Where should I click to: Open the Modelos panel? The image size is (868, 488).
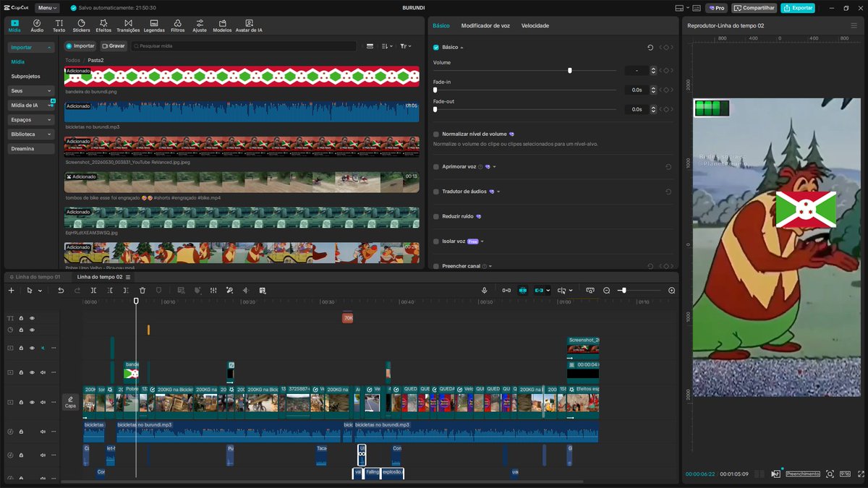click(x=222, y=25)
